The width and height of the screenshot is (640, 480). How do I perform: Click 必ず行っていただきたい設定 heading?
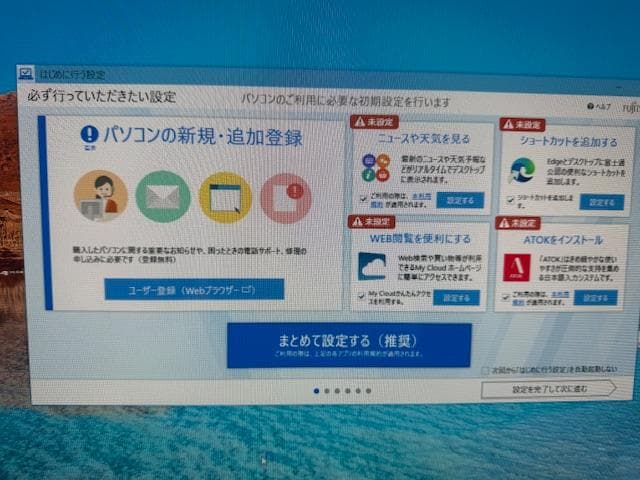(x=102, y=97)
